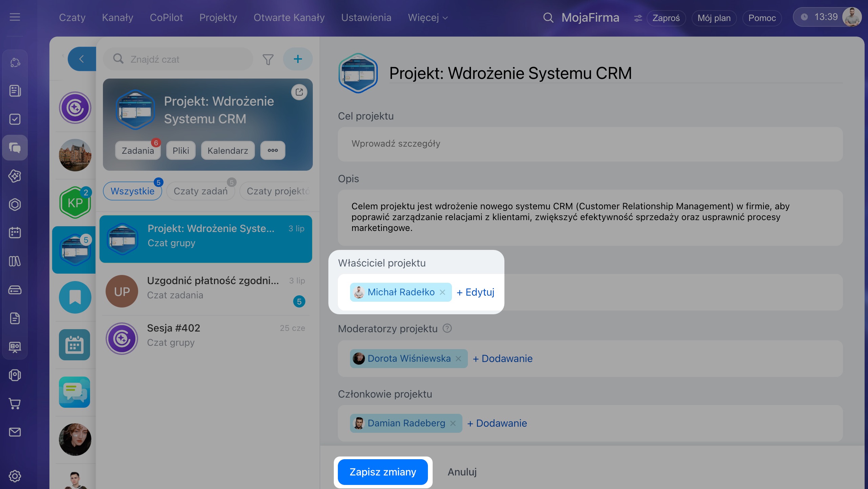
Task: Remove Damian Radeberg from members
Action: coord(453,423)
